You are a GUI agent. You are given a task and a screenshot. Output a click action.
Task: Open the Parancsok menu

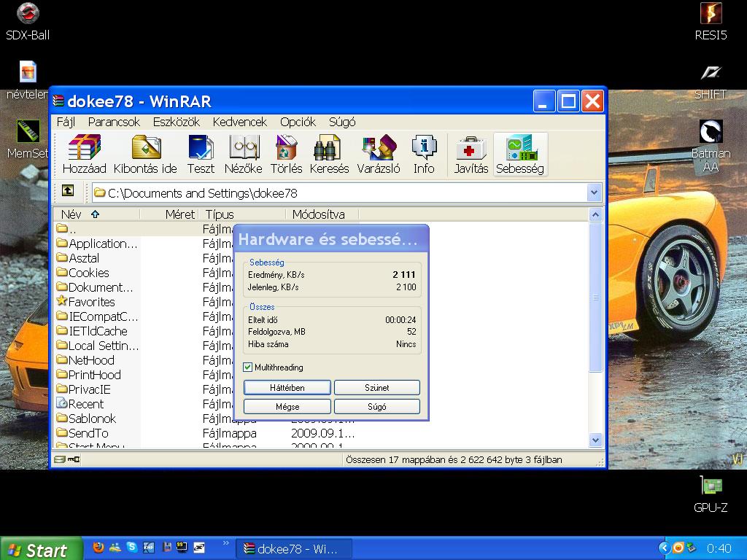(114, 122)
